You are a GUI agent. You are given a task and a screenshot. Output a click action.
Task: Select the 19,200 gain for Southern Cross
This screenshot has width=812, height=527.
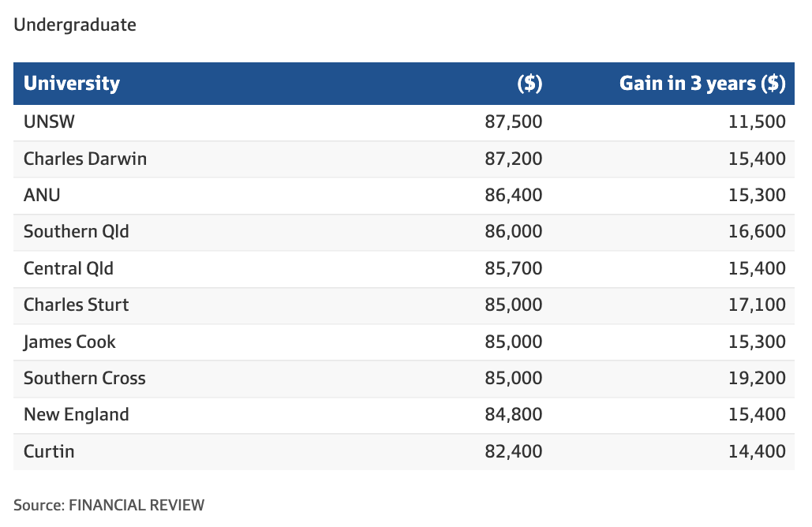(x=757, y=378)
